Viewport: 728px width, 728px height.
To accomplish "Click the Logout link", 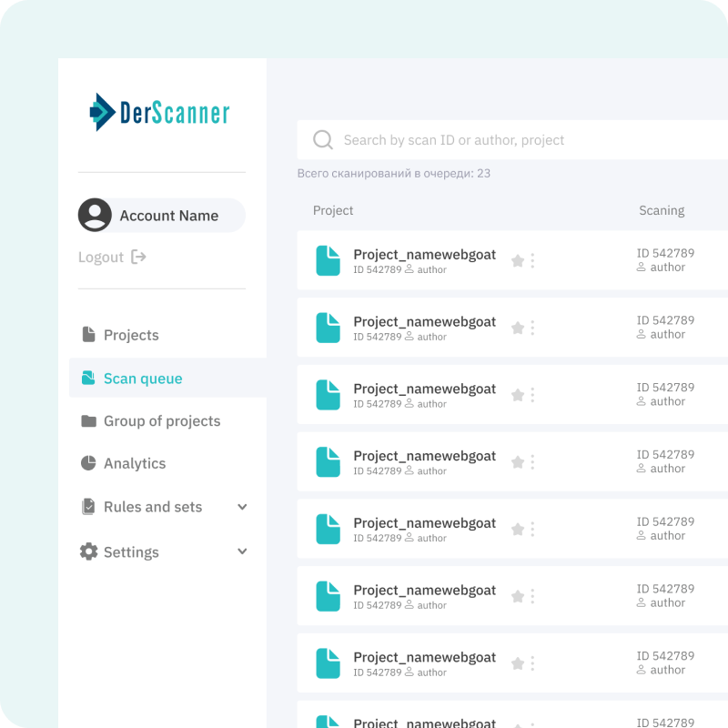I will click(112, 257).
